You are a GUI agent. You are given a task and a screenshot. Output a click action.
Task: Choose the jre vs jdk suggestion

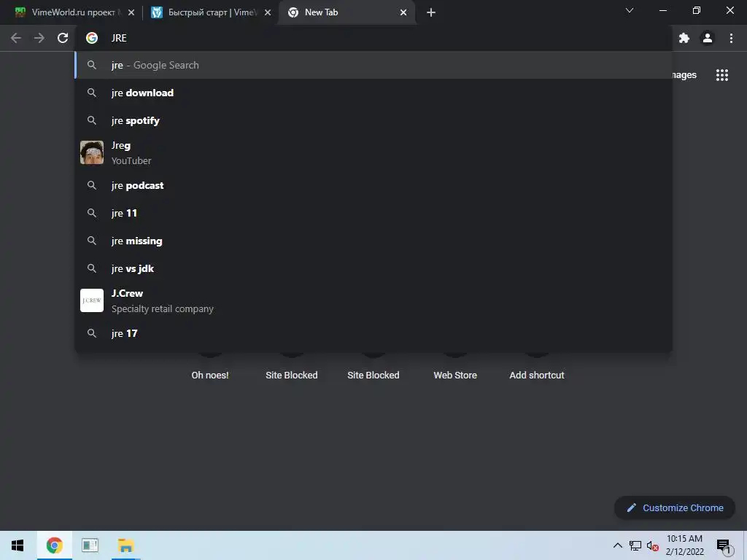coord(374,268)
